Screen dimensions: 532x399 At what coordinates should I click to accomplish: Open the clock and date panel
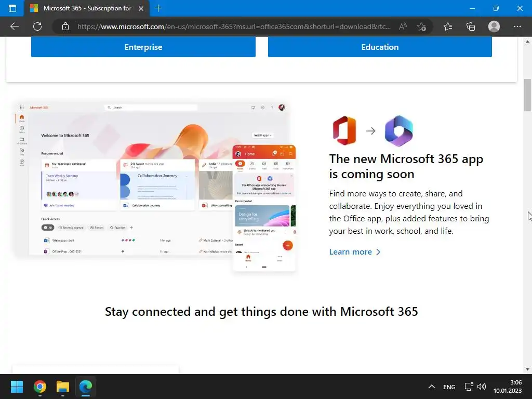[x=508, y=387]
